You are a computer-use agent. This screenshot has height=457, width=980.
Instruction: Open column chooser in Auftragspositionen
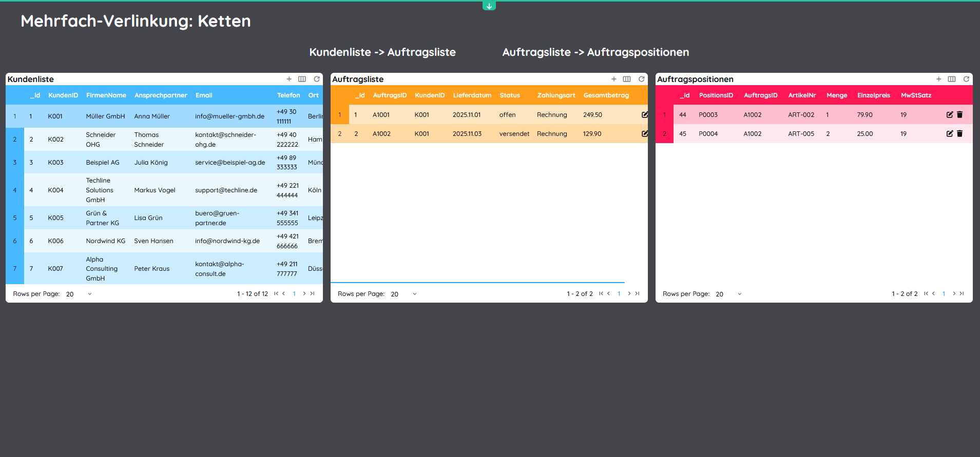click(x=951, y=79)
